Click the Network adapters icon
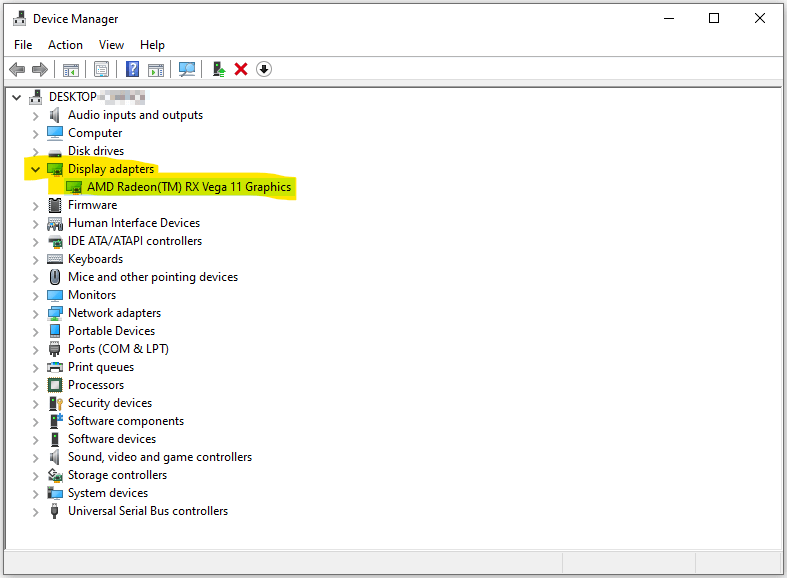The height and width of the screenshot is (578, 787). (55, 313)
